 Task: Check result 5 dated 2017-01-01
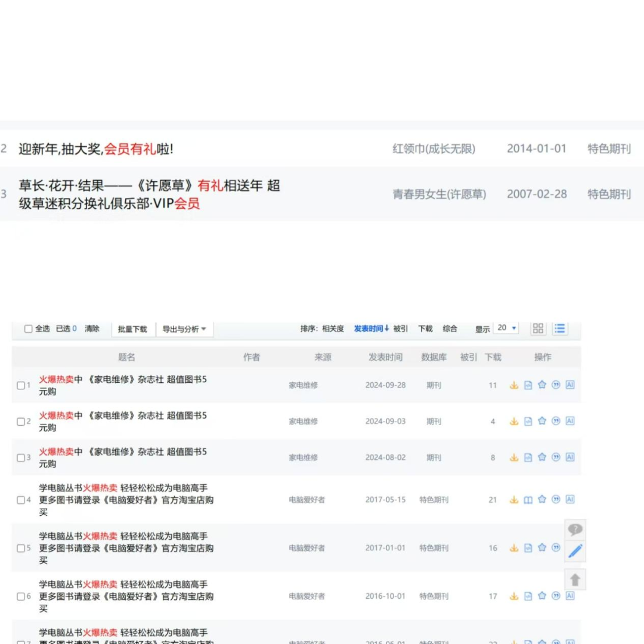tap(21, 549)
